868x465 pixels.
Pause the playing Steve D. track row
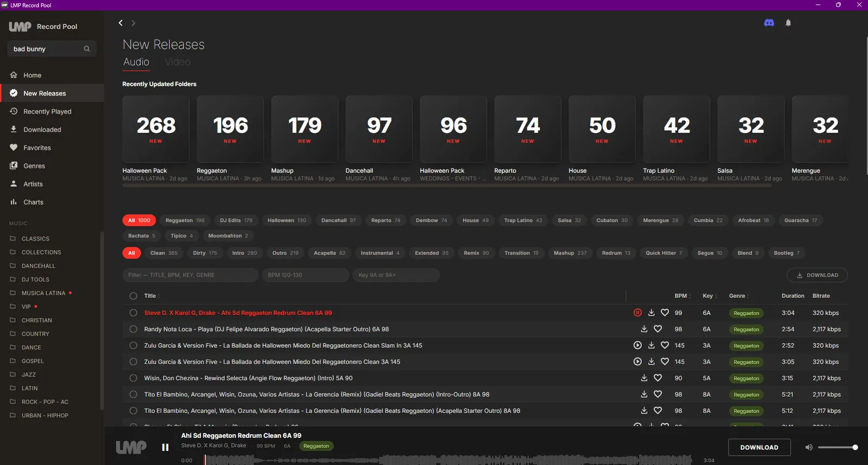(637, 313)
